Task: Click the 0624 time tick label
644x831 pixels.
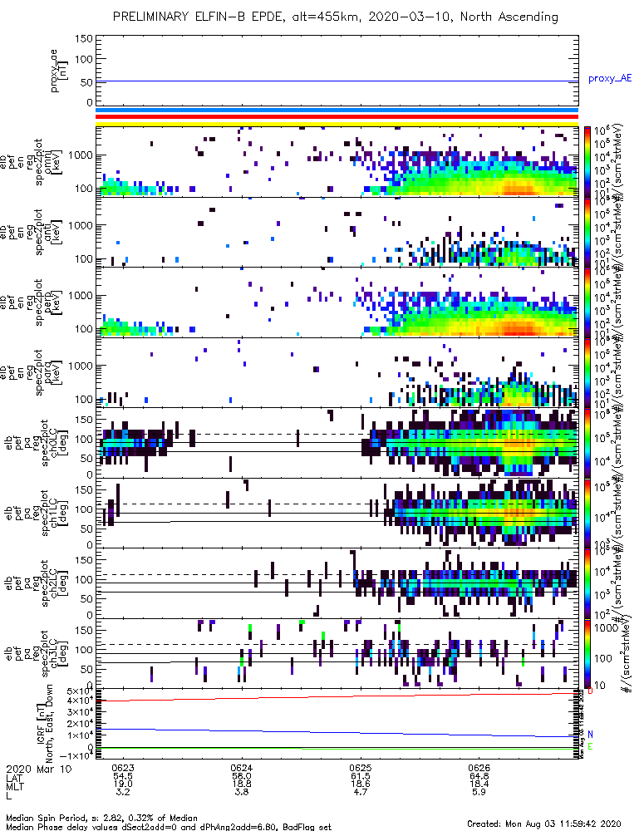Action: pos(242,768)
